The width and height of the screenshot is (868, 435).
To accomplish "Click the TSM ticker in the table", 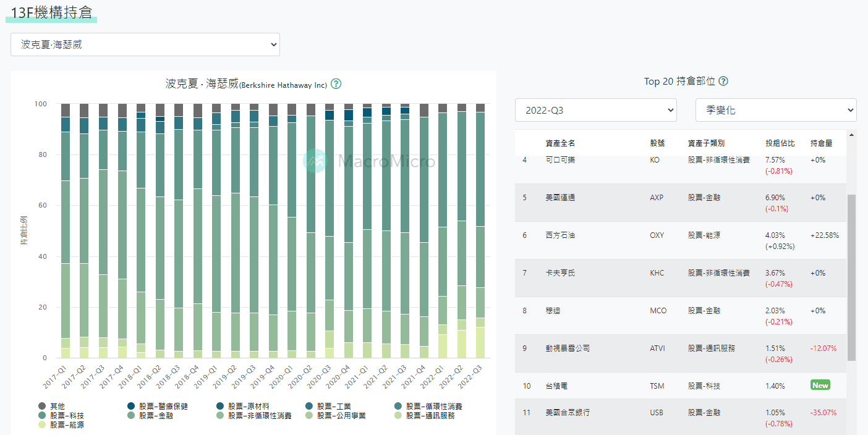I will (x=657, y=386).
